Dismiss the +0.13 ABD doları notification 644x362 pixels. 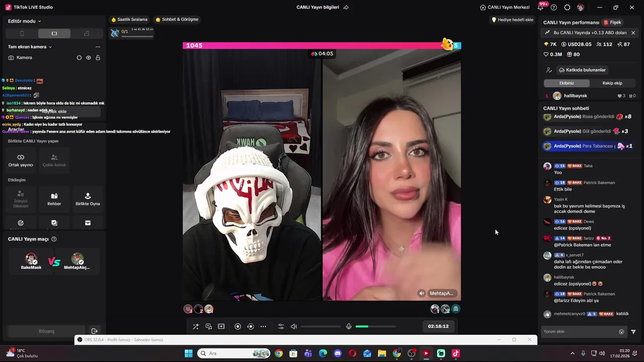(633, 33)
